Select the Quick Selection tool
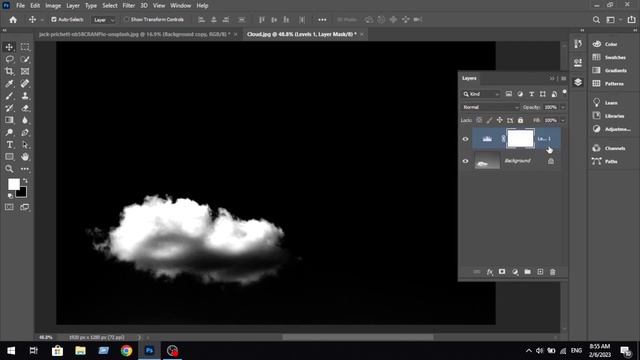The image size is (640, 360). pos(25,59)
